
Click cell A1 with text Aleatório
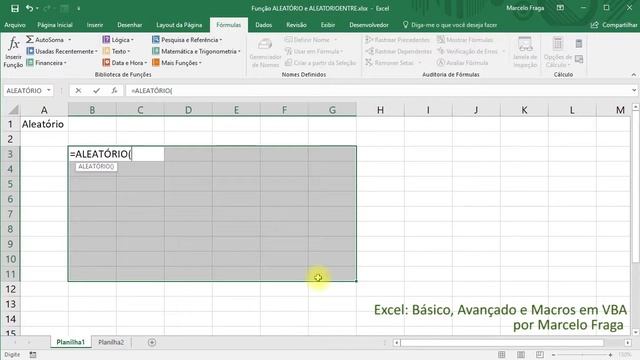click(x=44, y=124)
